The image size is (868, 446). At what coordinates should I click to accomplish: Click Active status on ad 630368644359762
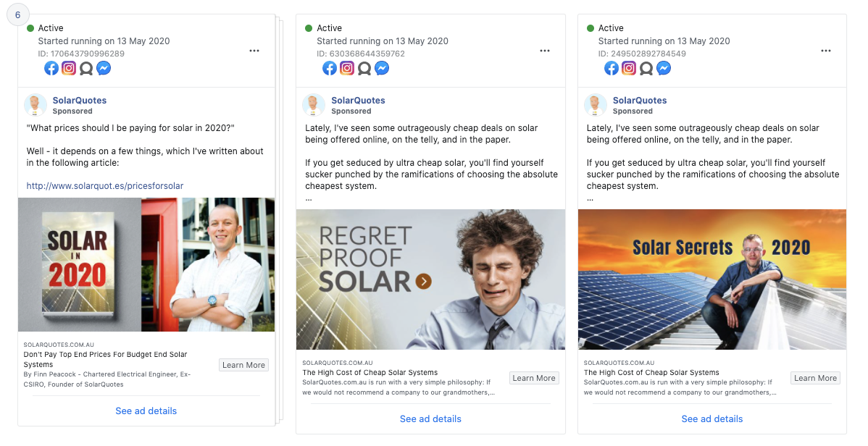coord(324,28)
